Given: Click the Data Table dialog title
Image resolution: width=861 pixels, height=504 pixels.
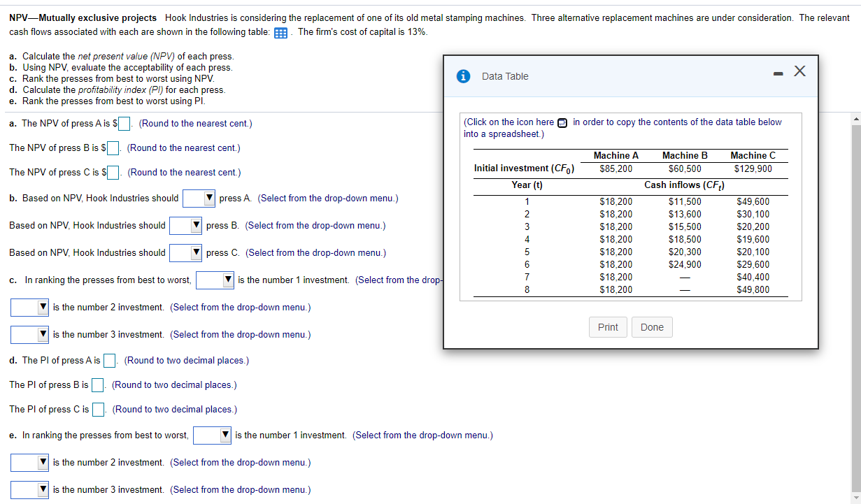Looking at the screenshot, I should (505, 76).
